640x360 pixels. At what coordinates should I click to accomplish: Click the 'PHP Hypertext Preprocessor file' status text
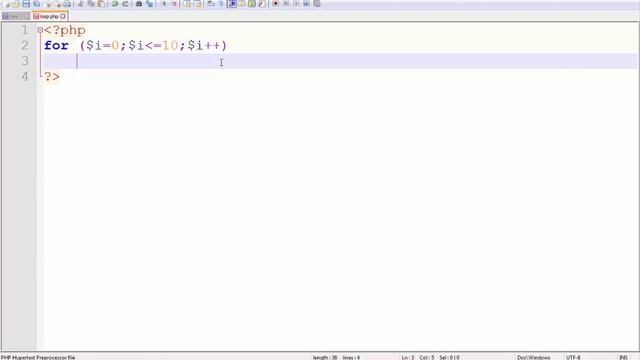pos(38,357)
